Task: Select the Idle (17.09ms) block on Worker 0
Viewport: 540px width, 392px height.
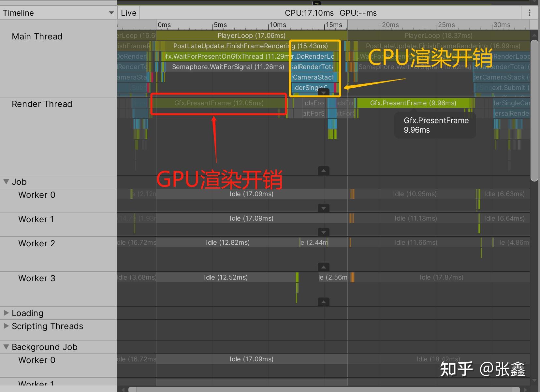Action: coord(252,194)
